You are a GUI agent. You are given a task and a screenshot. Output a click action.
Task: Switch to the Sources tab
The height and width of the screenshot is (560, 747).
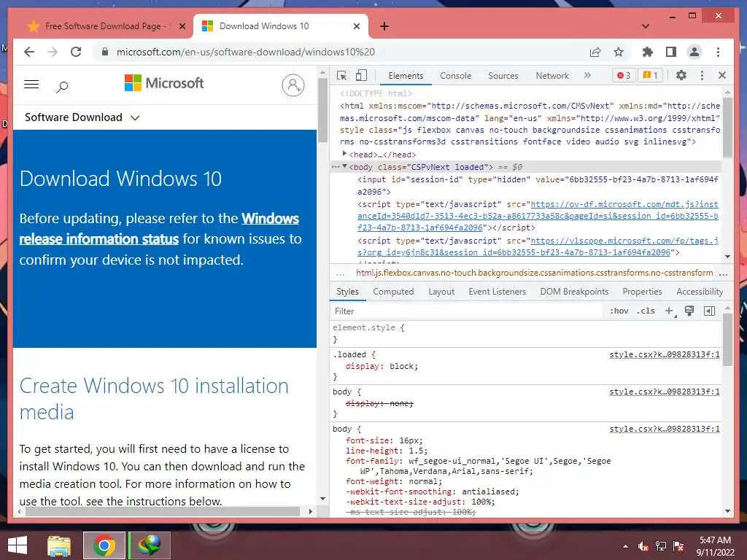tap(503, 76)
